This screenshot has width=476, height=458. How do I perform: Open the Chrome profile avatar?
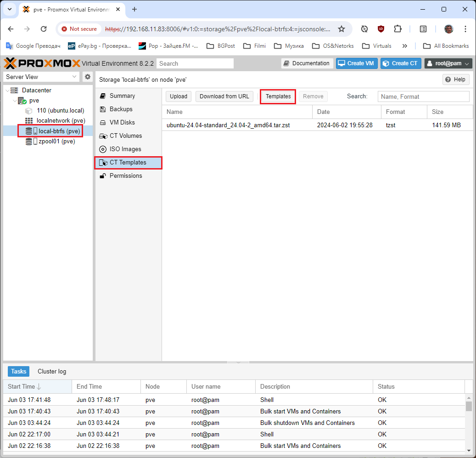point(448,29)
